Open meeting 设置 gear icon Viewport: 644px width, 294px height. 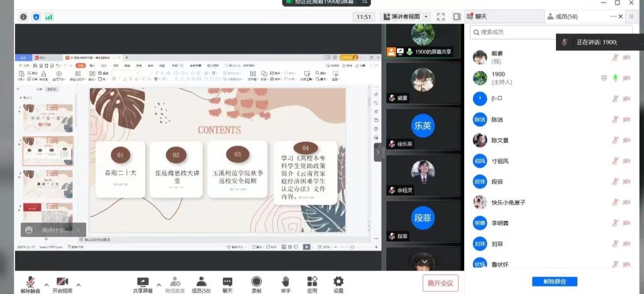coord(338,281)
